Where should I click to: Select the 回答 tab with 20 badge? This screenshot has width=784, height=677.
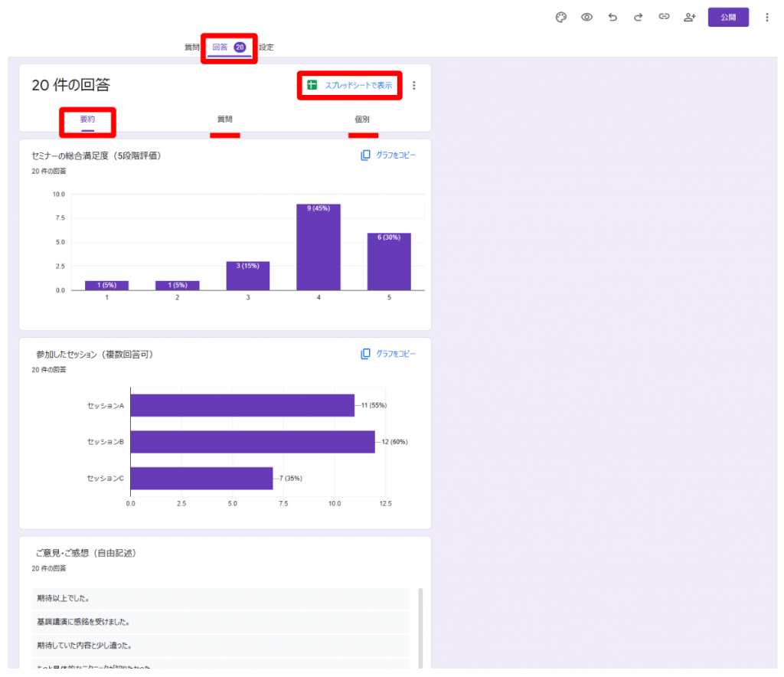coord(228,47)
